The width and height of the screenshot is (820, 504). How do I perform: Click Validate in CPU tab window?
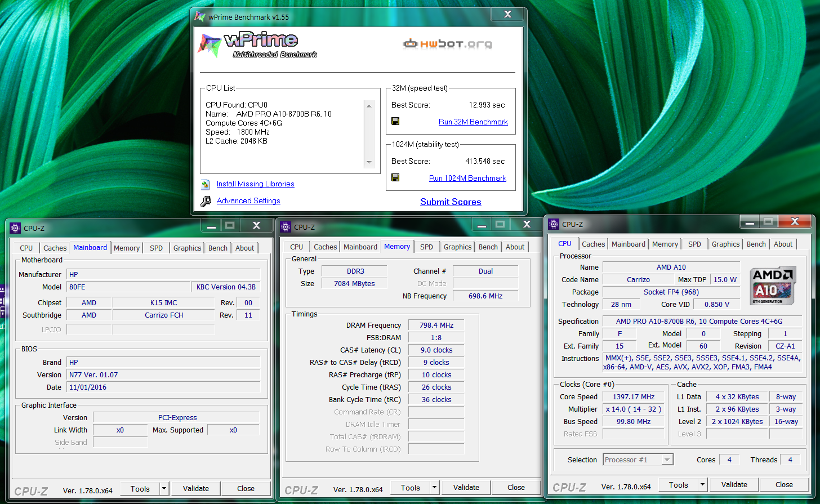[x=734, y=485]
